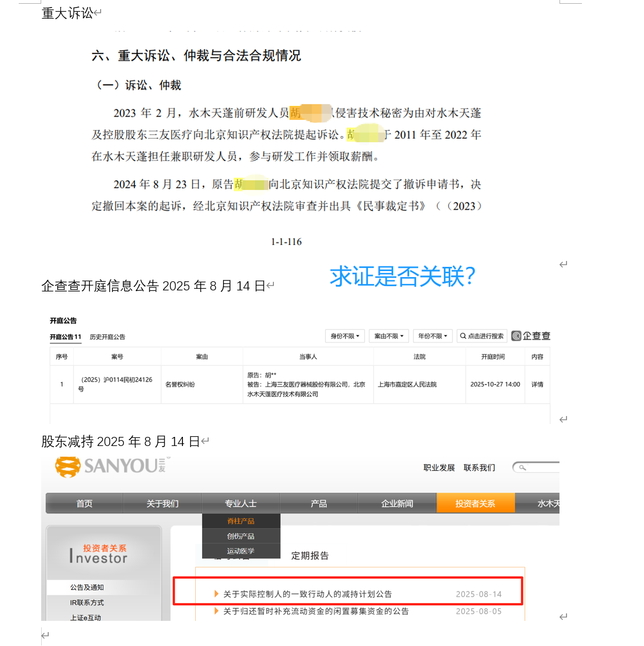Image resolution: width=644 pixels, height=646 pixels.
Task: Choose 运动医学 from the submenu
Action: [x=241, y=551]
